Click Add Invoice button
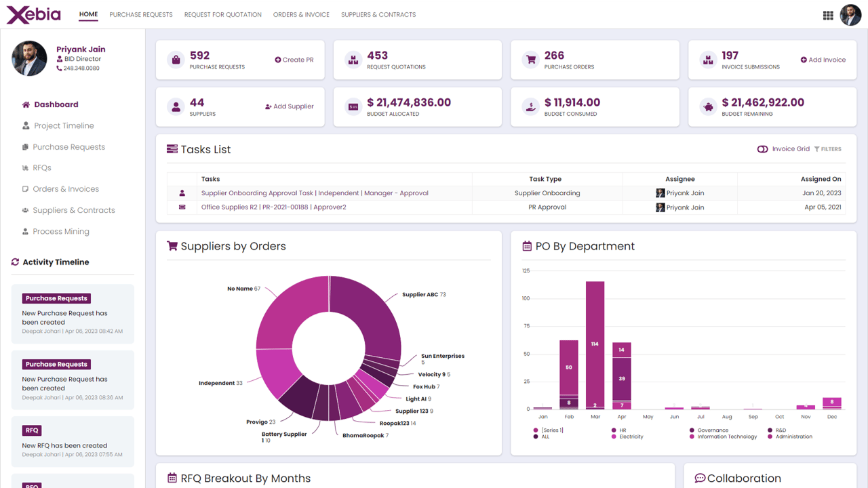This screenshot has height=488, width=868. [x=823, y=60]
